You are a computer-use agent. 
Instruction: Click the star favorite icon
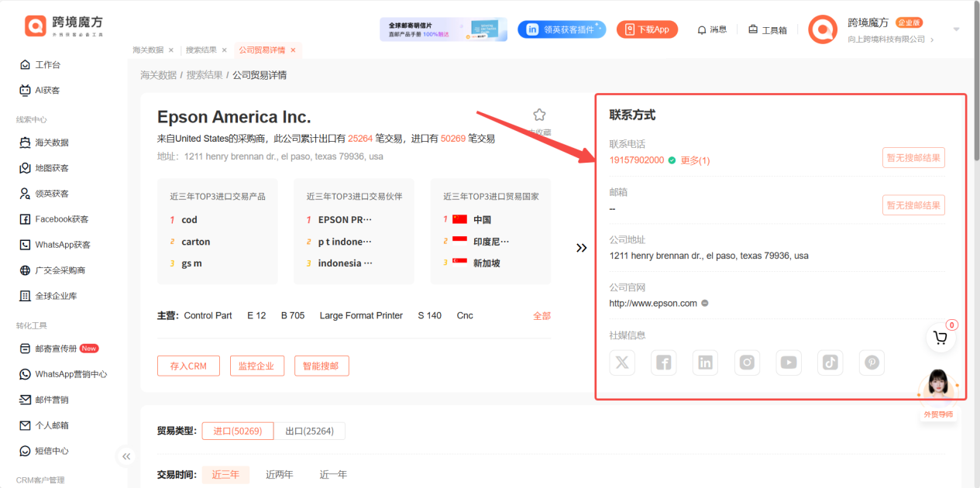pyautogui.click(x=539, y=115)
